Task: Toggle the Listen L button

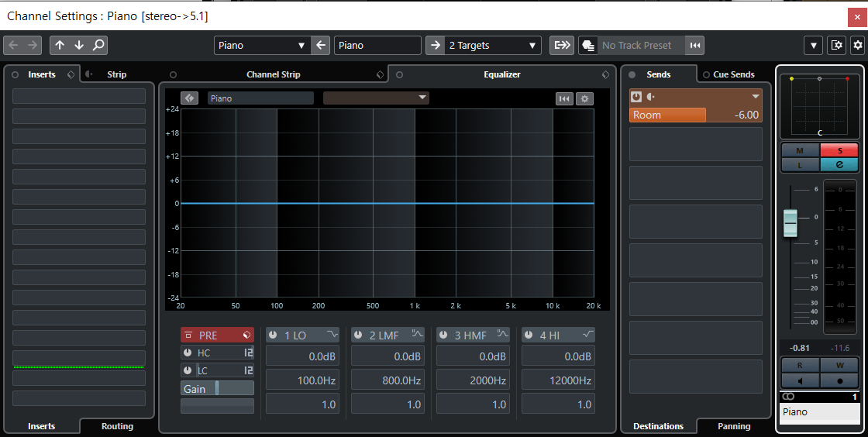Action: 800,165
